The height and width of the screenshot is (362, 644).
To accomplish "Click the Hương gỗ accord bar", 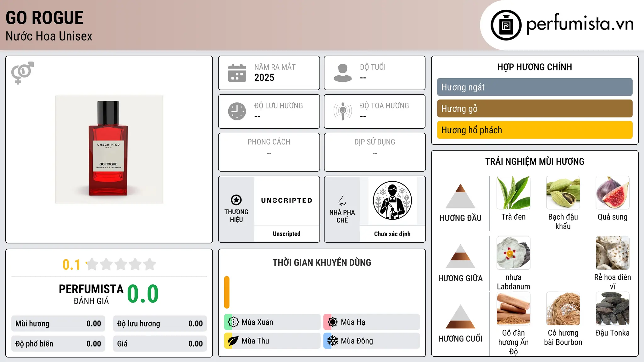I will tap(535, 109).
